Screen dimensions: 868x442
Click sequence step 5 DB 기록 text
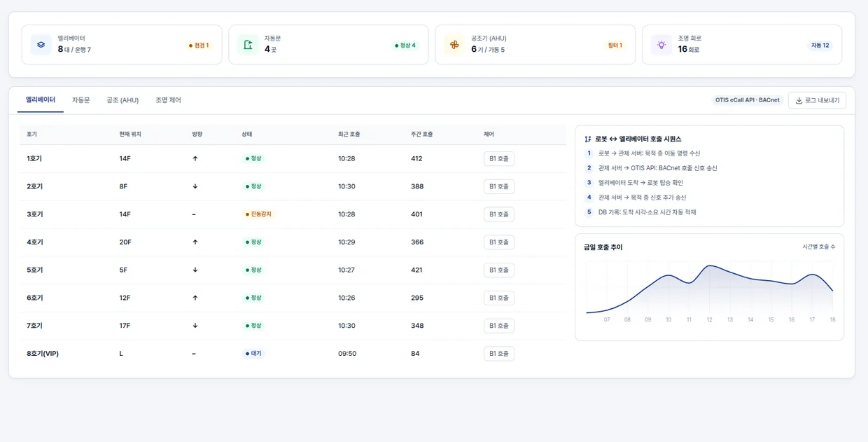pos(647,212)
